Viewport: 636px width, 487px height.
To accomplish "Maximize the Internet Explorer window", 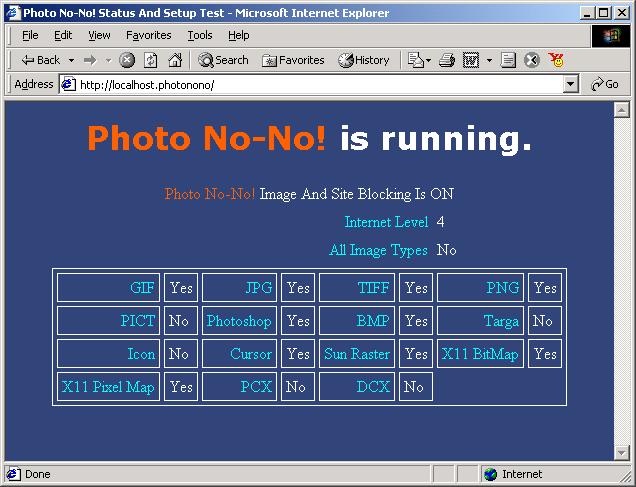I will (604, 13).
